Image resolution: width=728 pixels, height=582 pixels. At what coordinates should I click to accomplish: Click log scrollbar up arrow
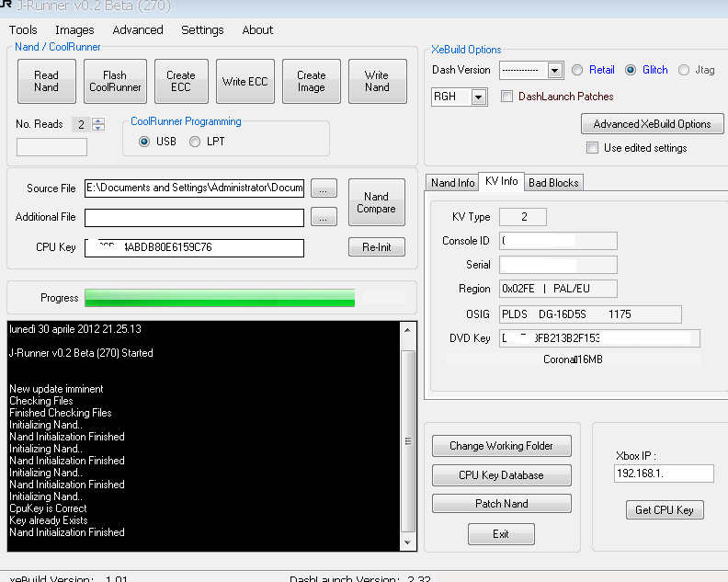click(x=407, y=330)
